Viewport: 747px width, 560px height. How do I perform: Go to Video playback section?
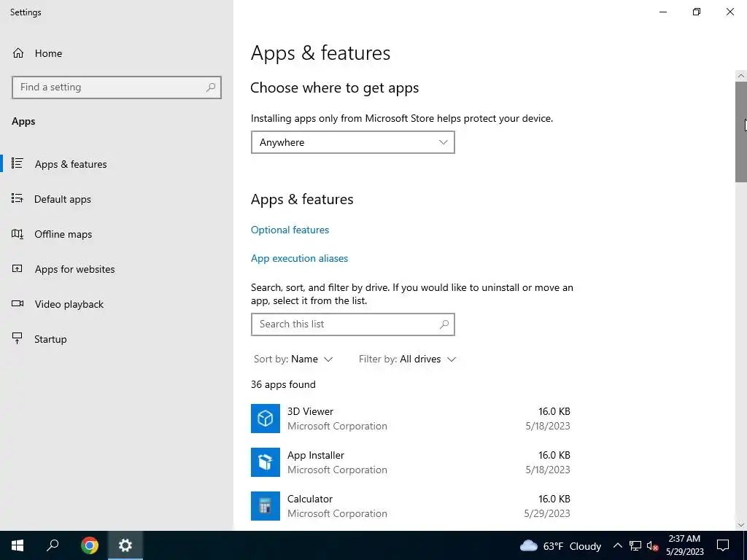[x=69, y=304]
